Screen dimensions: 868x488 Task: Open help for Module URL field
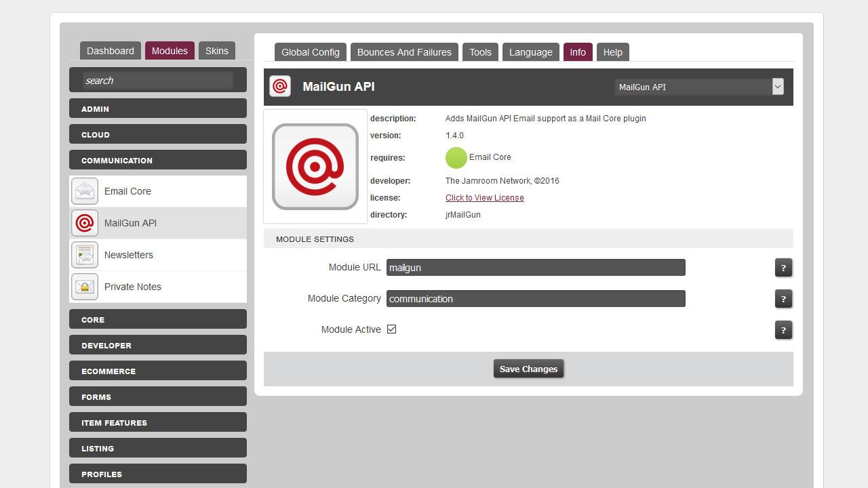(x=783, y=268)
